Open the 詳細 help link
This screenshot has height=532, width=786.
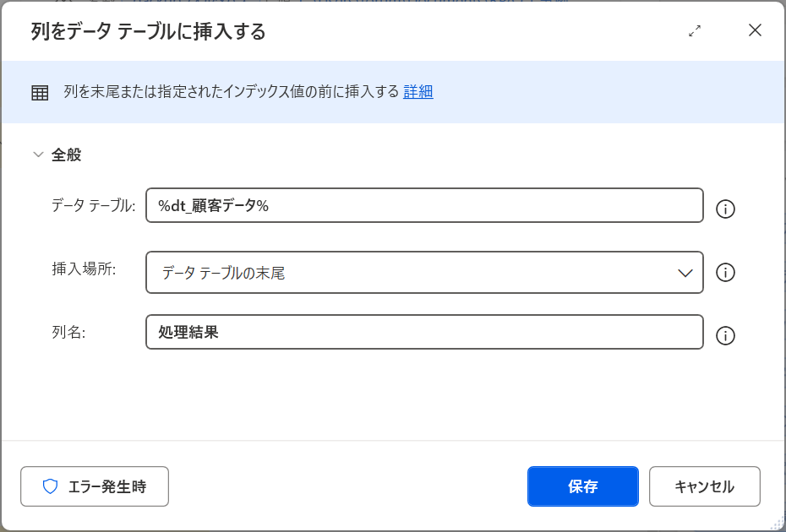[x=418, y=92]
